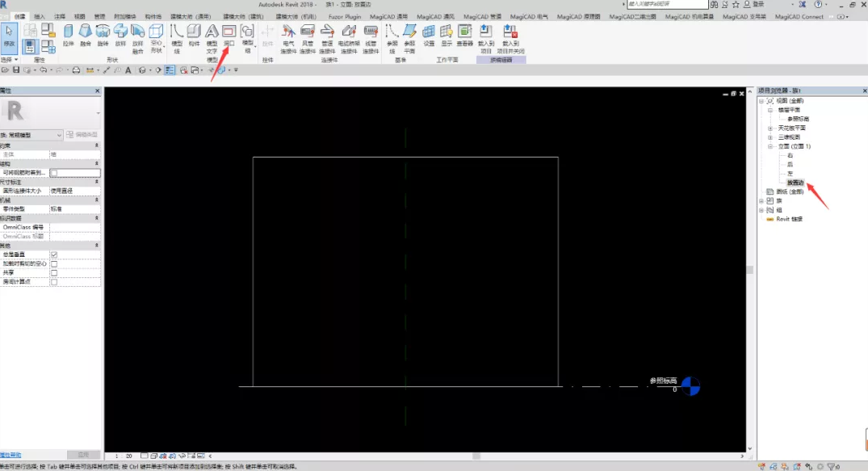Click the Extrusion (拉伸) tool
Image resolution: width=868 pixels, height=471 pixels.
click(68, 35)
